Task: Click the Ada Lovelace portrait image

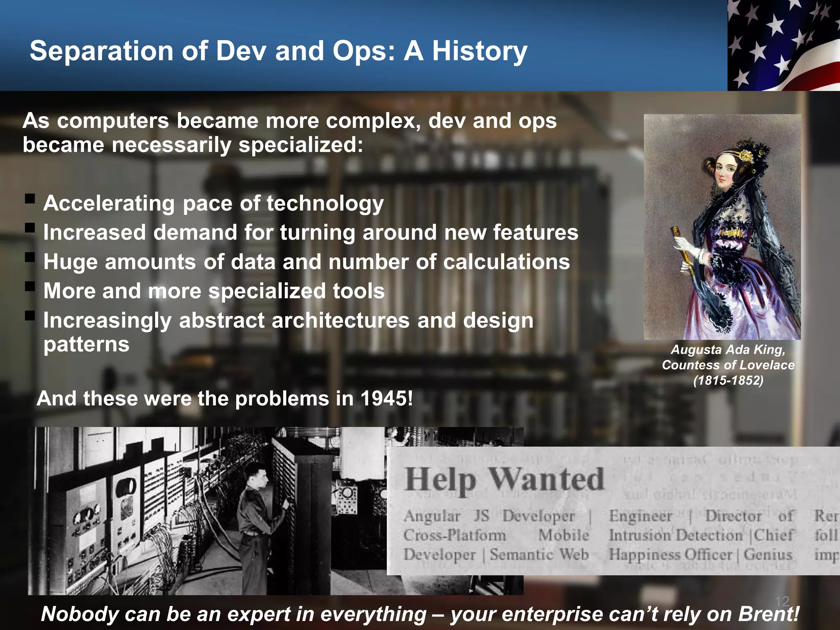Action: (x=722, y=227)
